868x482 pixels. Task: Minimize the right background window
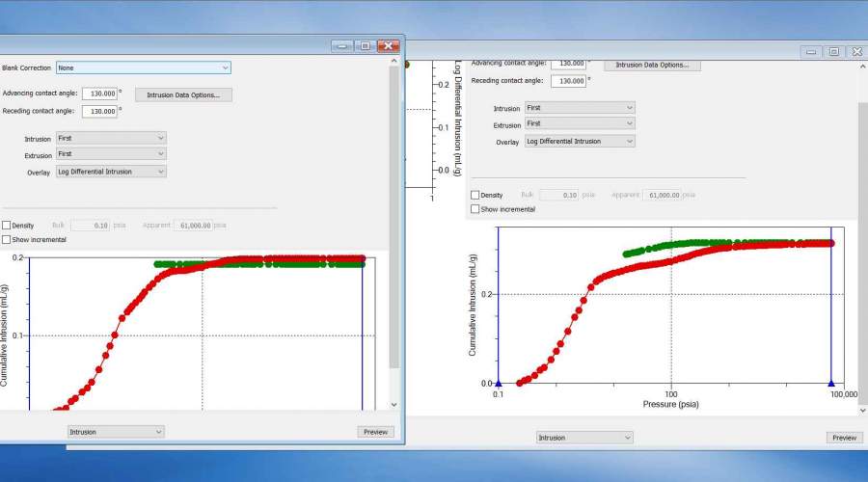tap(811, 51)
